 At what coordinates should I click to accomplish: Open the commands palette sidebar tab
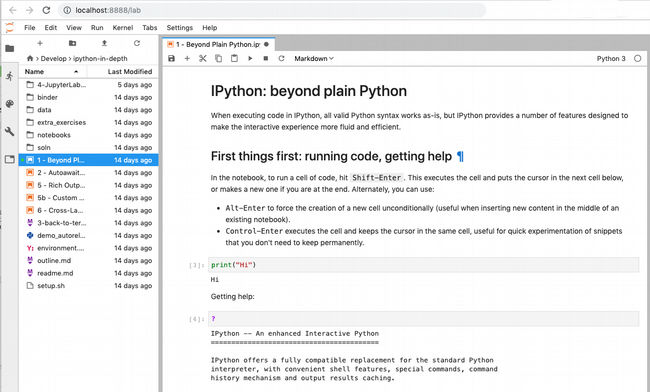pos(10,104)
